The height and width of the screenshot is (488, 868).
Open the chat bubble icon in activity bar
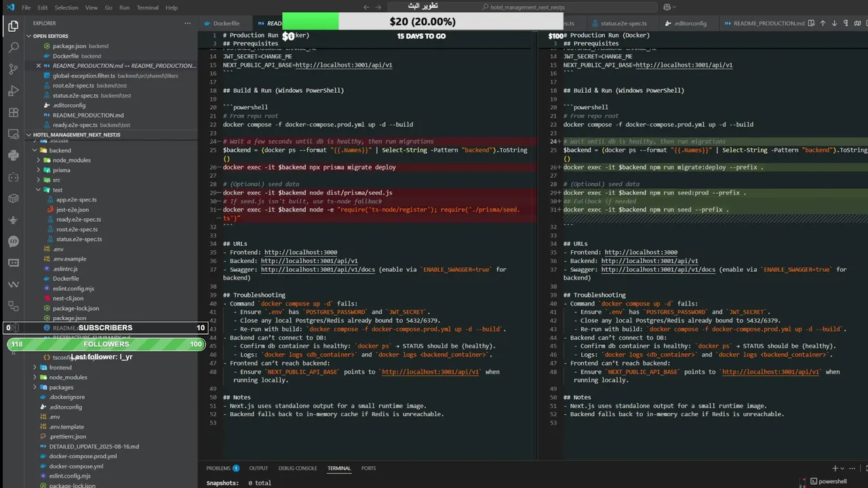pyautogui.click(x=13, y=241)
